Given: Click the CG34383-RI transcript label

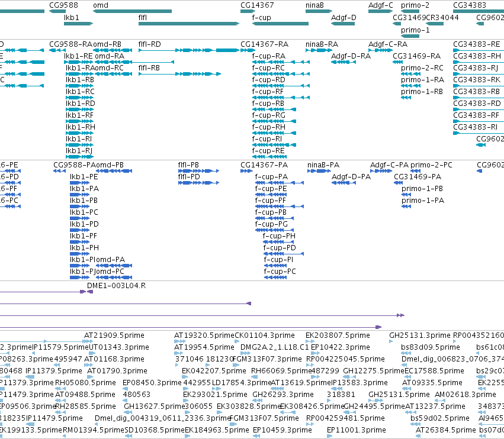Looking at the screenshot, I should click(x=475, y=127).
